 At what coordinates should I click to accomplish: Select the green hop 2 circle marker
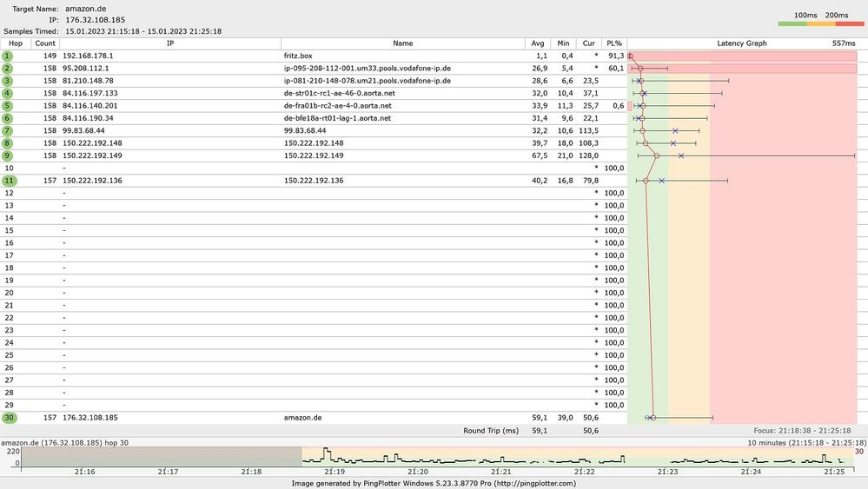pos(7,69)
